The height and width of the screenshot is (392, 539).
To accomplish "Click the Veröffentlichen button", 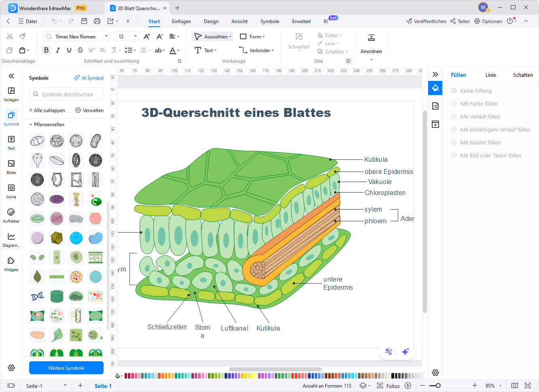I will [x=426, y=21].
